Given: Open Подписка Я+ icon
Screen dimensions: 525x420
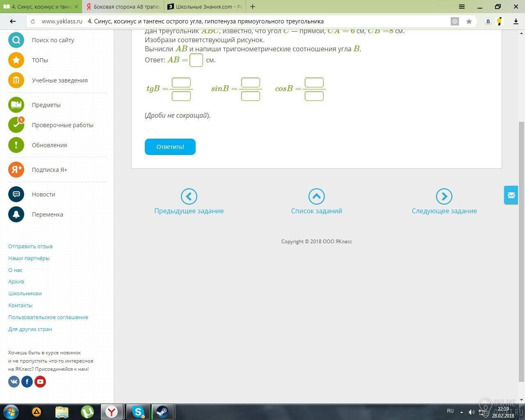Looking at the screenshot, I should (16, 170).
